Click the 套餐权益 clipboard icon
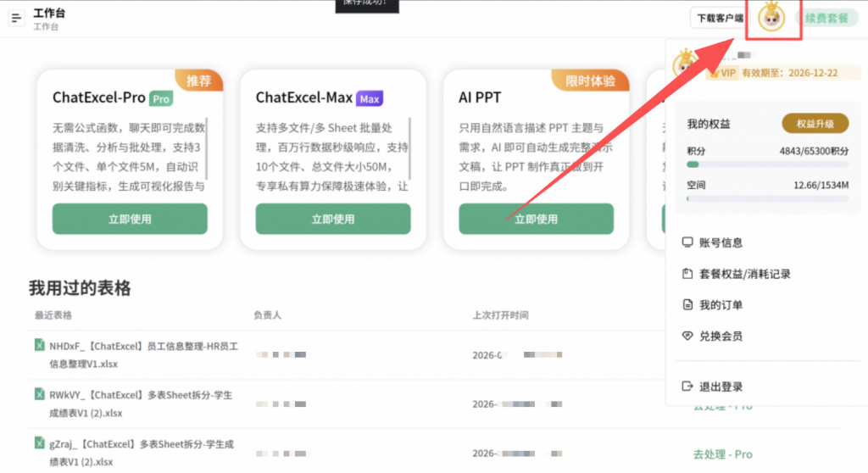 coord(687,273)
